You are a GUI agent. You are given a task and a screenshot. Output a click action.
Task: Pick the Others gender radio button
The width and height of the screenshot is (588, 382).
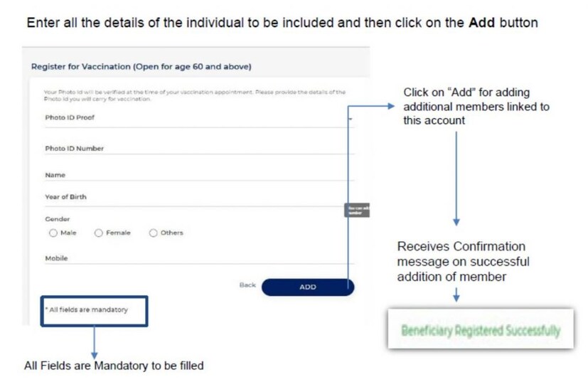tap(154, 233)
